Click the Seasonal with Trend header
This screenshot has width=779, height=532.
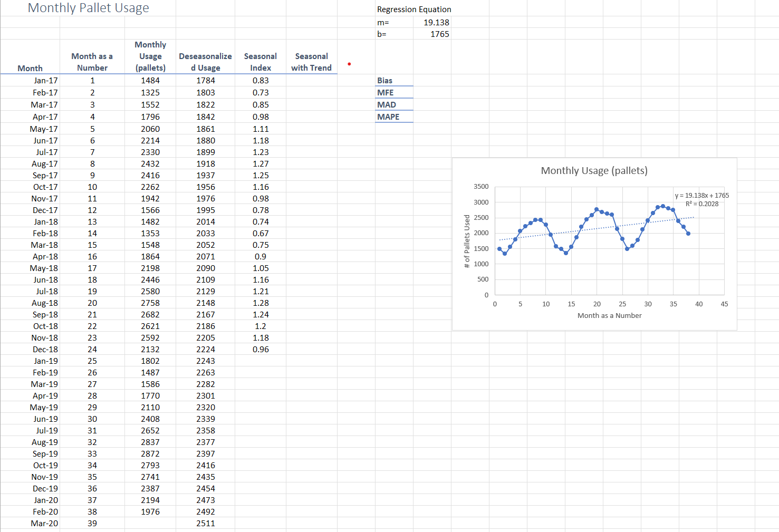(311, 62)
